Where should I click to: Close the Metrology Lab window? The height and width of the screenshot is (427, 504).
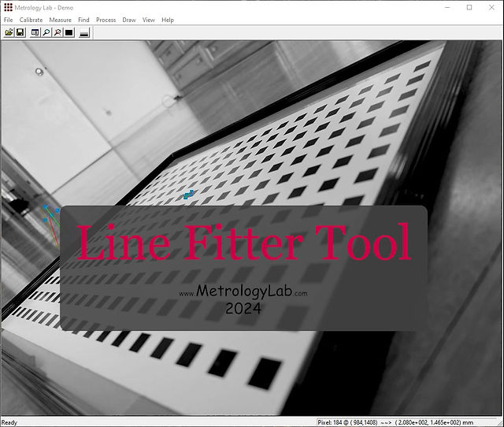point(491,7)
